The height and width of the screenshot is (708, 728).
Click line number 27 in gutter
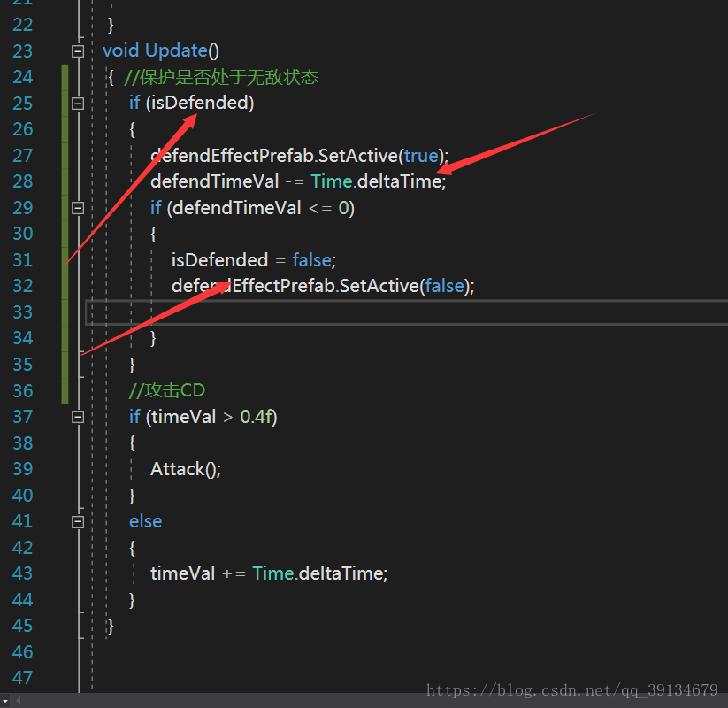23,156
